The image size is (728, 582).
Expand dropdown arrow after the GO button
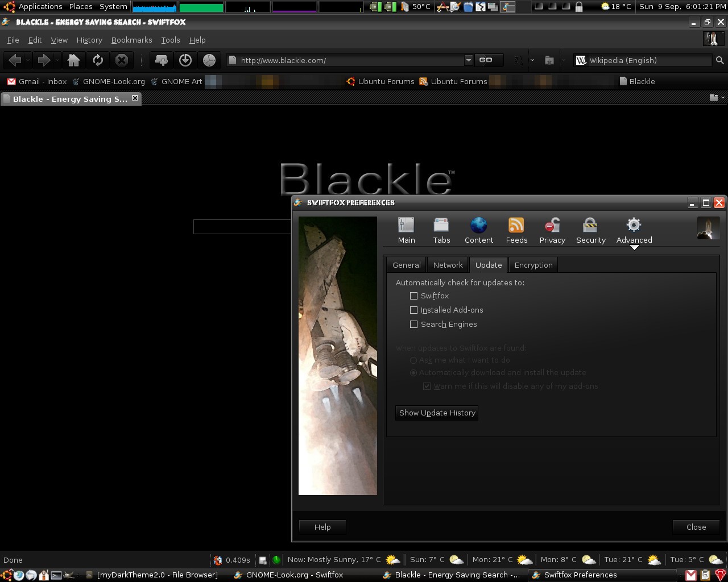532,60
